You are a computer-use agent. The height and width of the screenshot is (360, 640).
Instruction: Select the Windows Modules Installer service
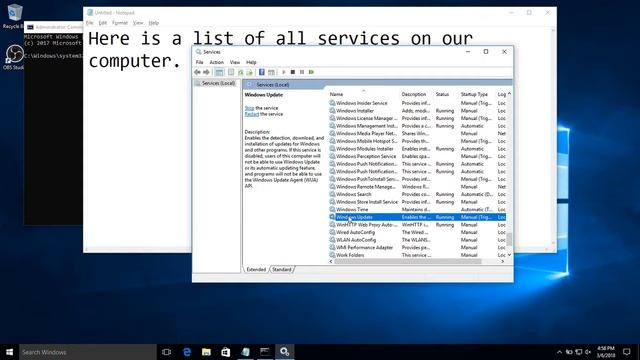point(418,149)
